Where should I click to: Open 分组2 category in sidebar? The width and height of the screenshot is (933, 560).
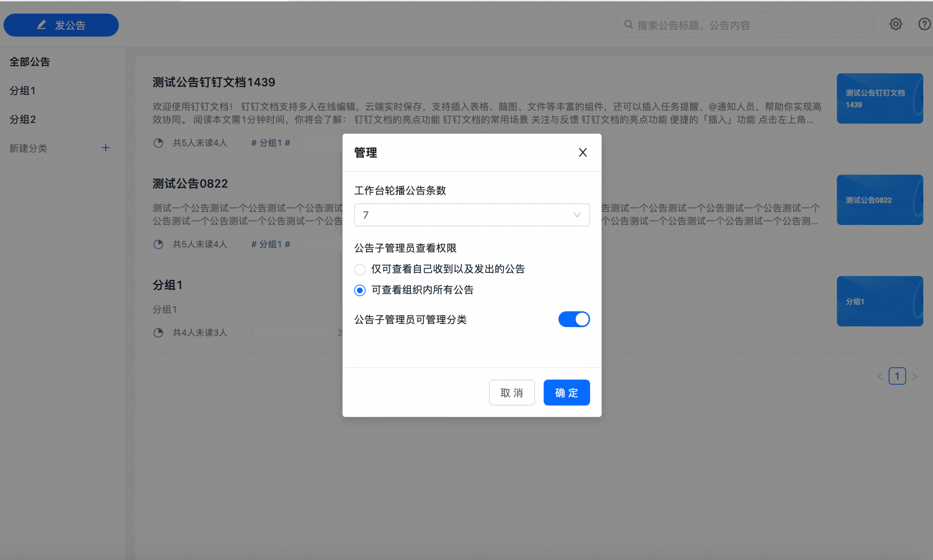[23, 119]
